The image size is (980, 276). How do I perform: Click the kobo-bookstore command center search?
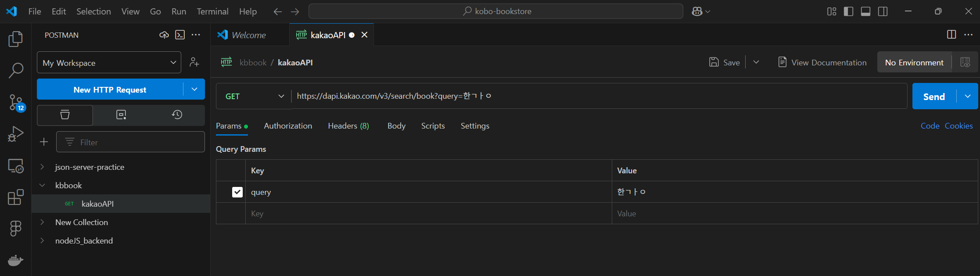495,11
